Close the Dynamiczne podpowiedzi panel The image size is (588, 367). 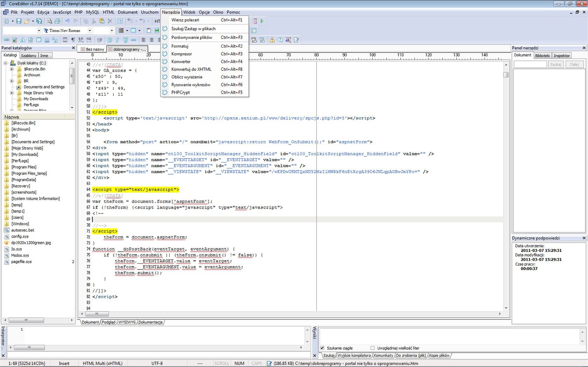click(x=584, y=238)
